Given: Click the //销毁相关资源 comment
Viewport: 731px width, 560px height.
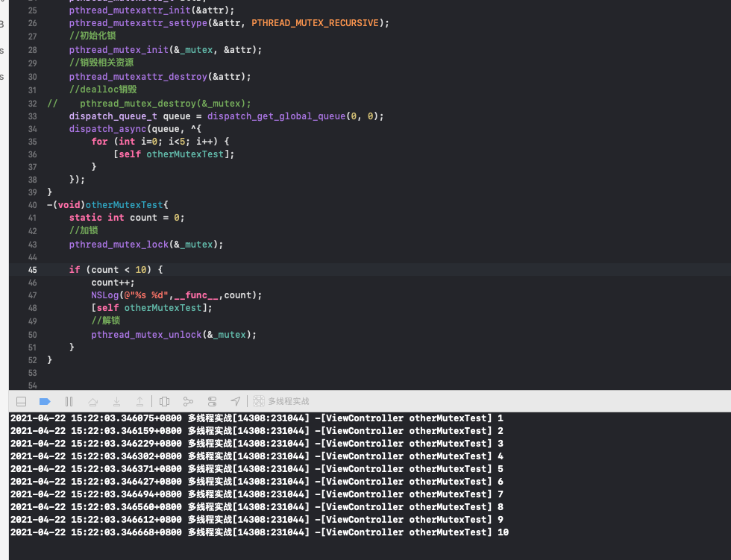Looking at the screenshot, I should 101,63.
